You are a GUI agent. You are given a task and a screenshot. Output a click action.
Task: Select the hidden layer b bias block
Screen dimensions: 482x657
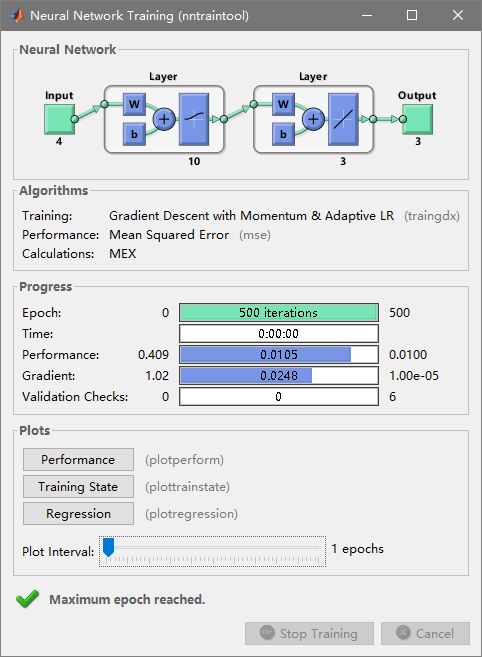(134, 134)
